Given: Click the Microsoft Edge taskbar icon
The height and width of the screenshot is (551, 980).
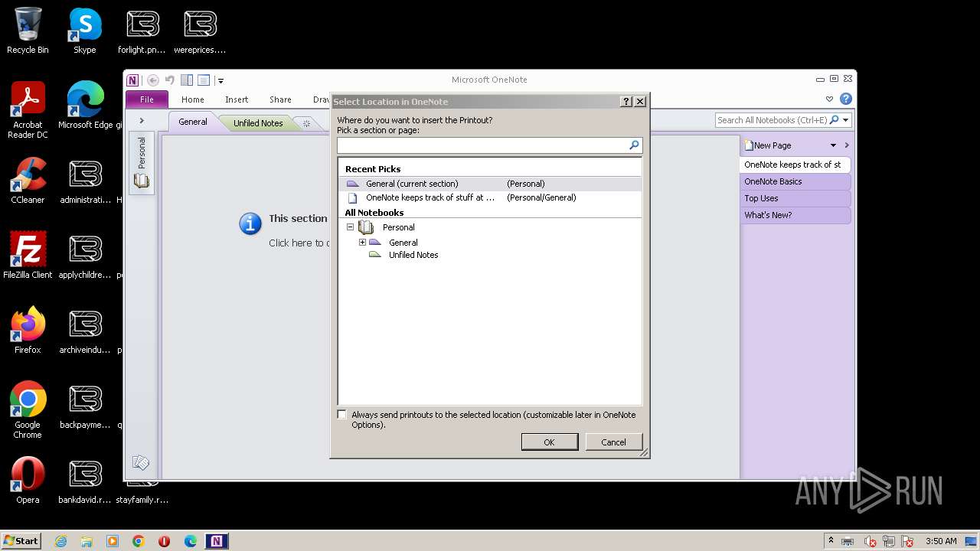Looking at the screenshot, I should (x=191, y=541).
